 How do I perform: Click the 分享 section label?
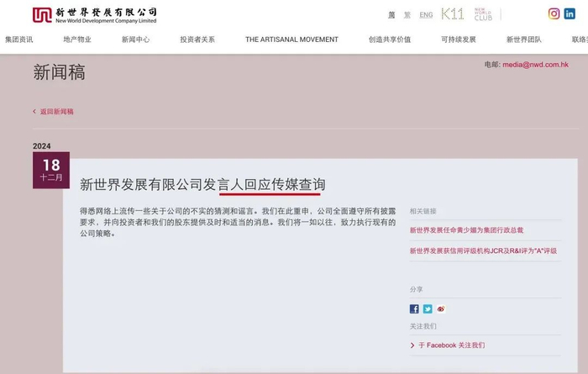click(x=416, y=289)
